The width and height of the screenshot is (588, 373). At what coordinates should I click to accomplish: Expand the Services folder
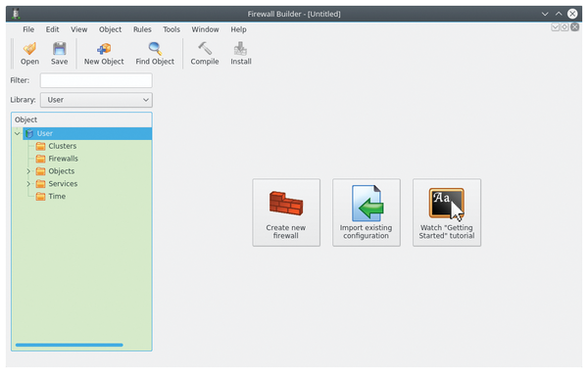coord(28,184)
